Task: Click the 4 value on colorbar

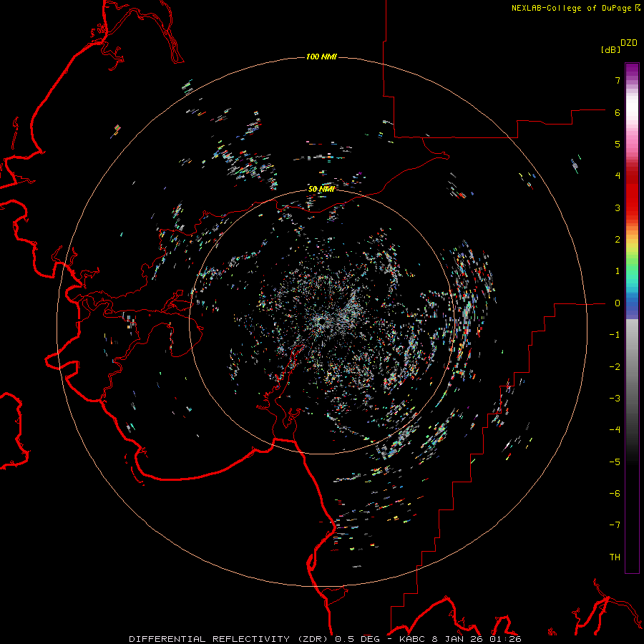Action: 618,176
